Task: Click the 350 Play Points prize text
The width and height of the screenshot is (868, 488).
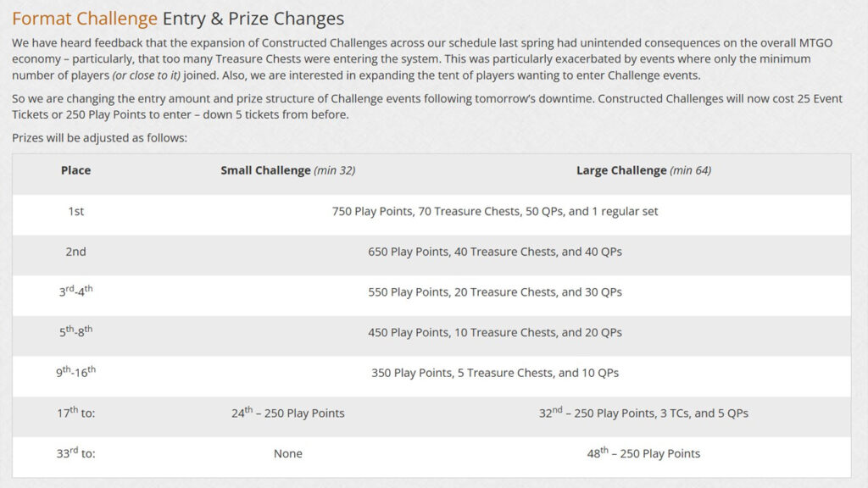Action: tap(495, 373)
